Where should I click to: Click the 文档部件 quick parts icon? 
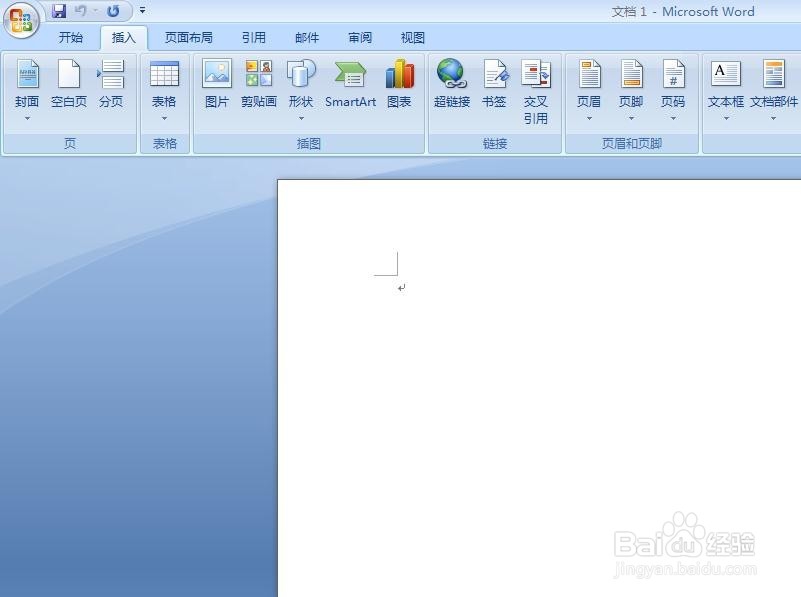point(773,74)
